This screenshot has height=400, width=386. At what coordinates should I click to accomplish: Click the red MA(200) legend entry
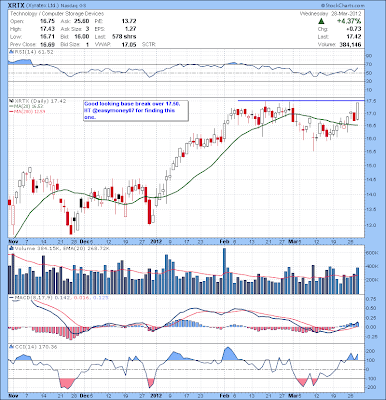coord(26,112)
